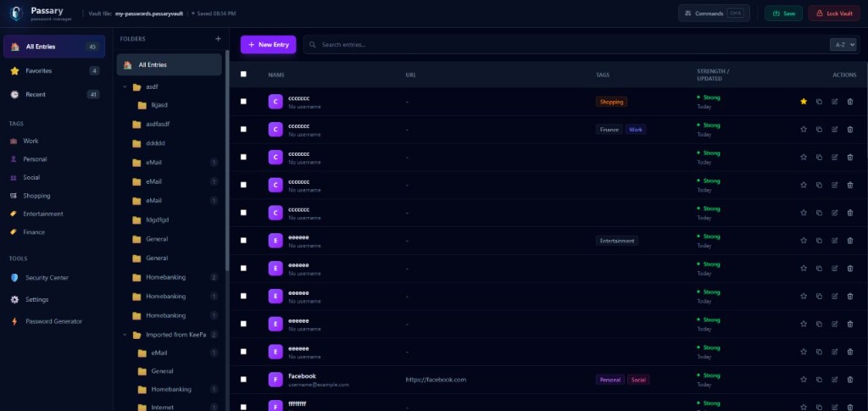This screenshot has height=411, width=868.
Task: Open the Password Generator tool
Action: (x=53, y=321)
